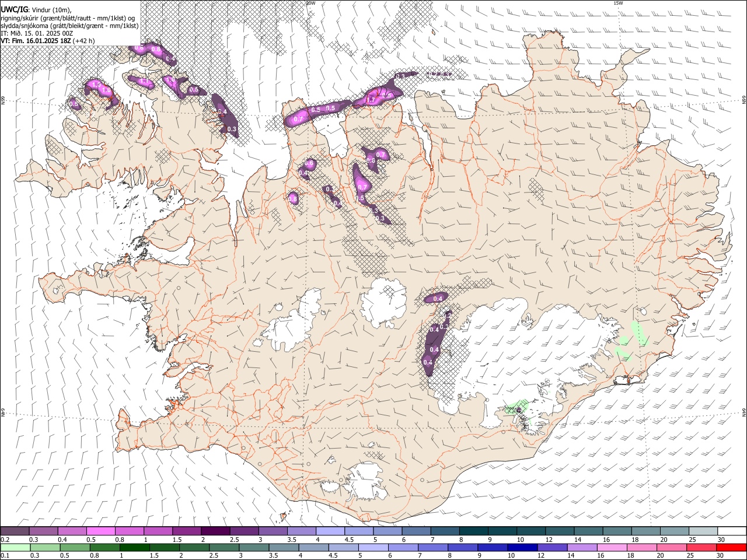Click the lower legend swatch between 25 and 30

(701, 548)
